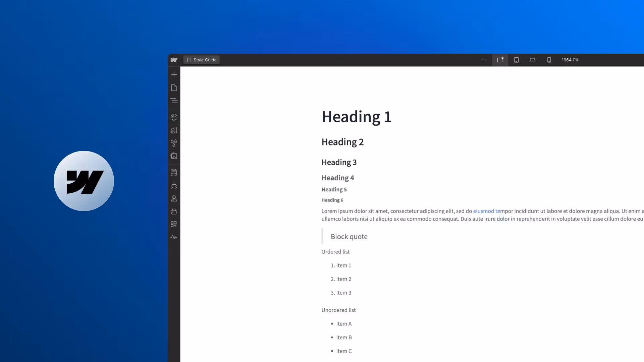Open the Components cube panel

[174, 117]
